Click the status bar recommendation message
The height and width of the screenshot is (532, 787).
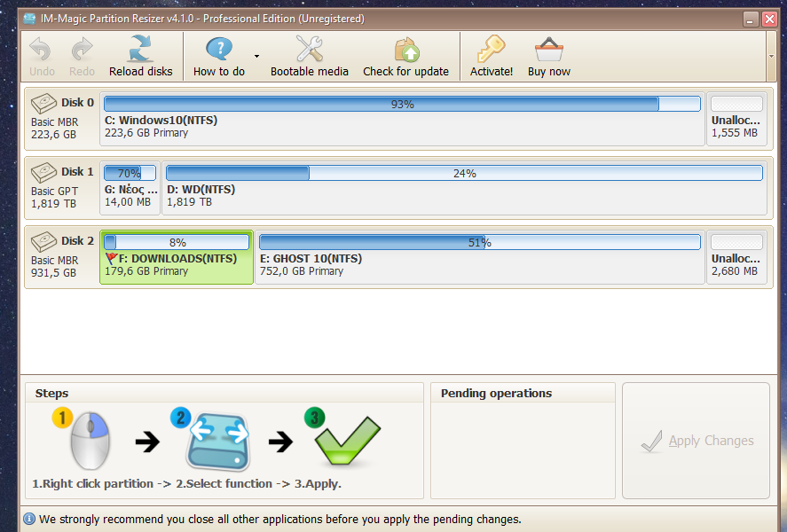280,519
